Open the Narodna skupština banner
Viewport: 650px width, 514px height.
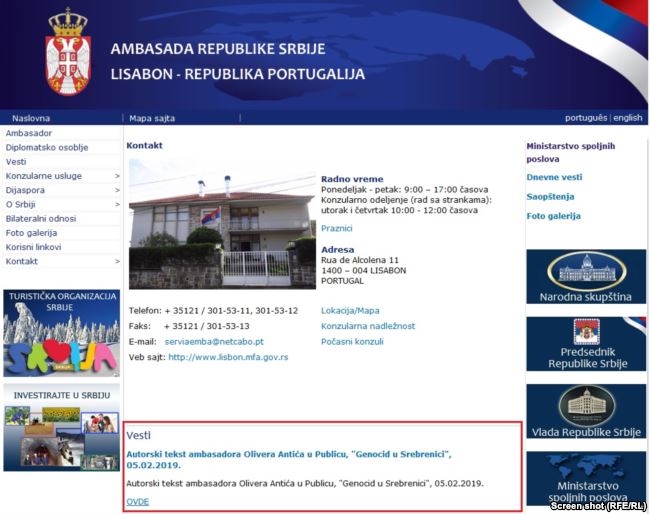[586, 276]
